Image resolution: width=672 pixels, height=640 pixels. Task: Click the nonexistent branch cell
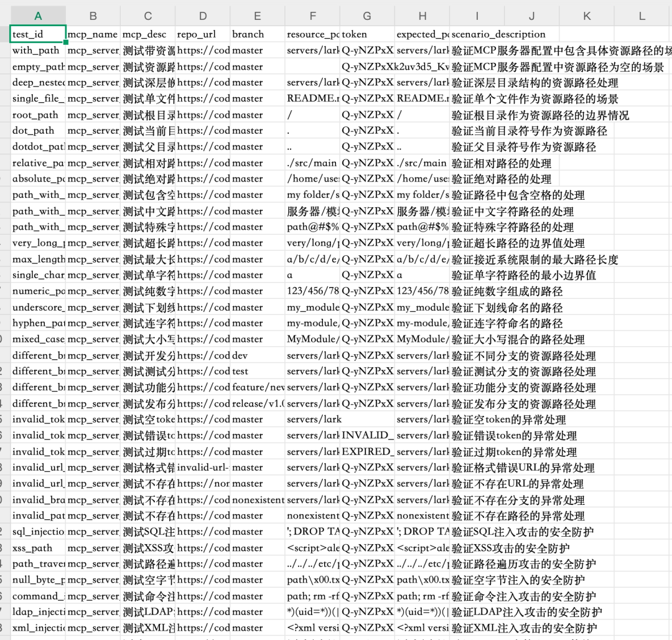pyautogui.click(x=258, y=499)
